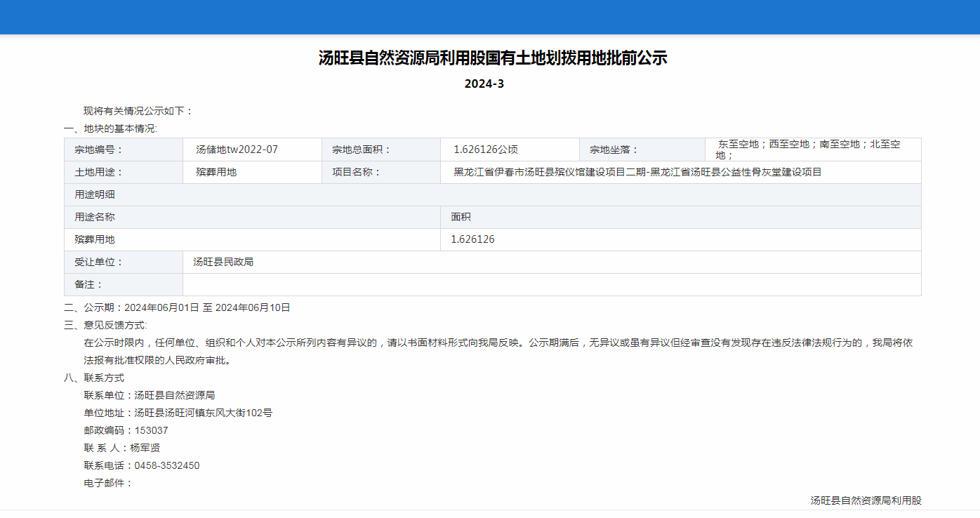Click the public notice period line 二、公示期
The width and height of the screenshot is (980, 518).
tap(177, 307)
